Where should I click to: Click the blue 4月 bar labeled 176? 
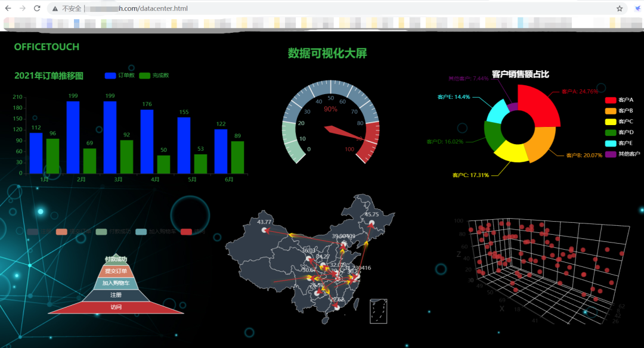[147, 142]
